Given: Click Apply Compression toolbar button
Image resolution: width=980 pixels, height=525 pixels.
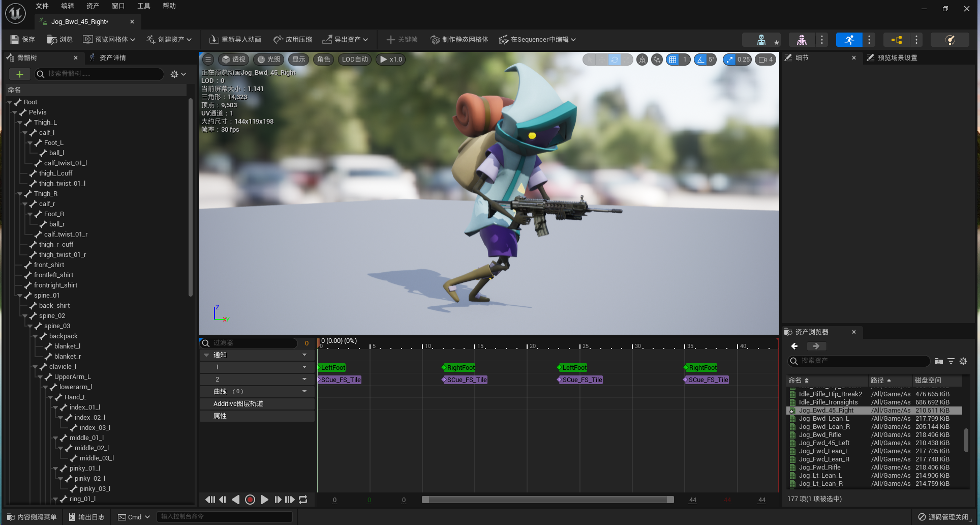Looking at the screenshot, I should (x=293, y=39).
